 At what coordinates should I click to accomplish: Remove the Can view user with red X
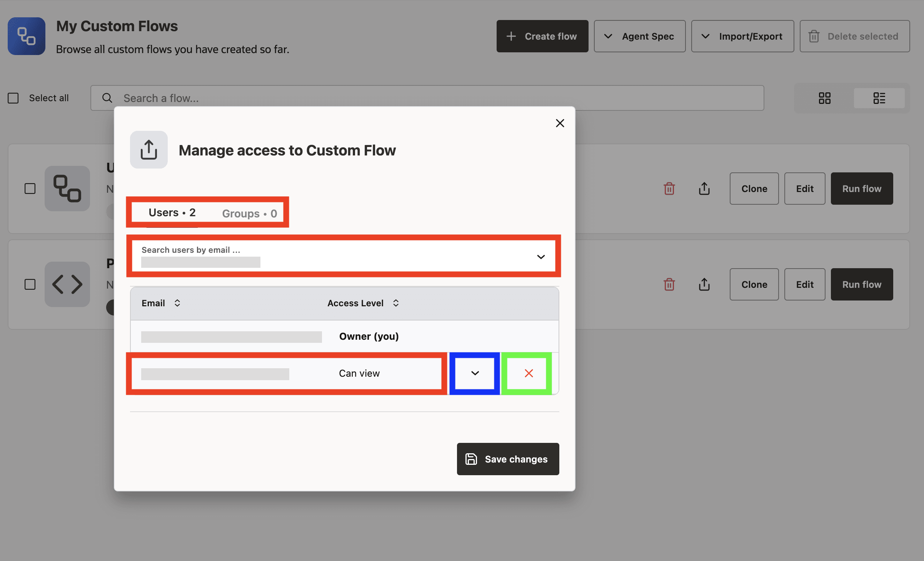[529, 373]
